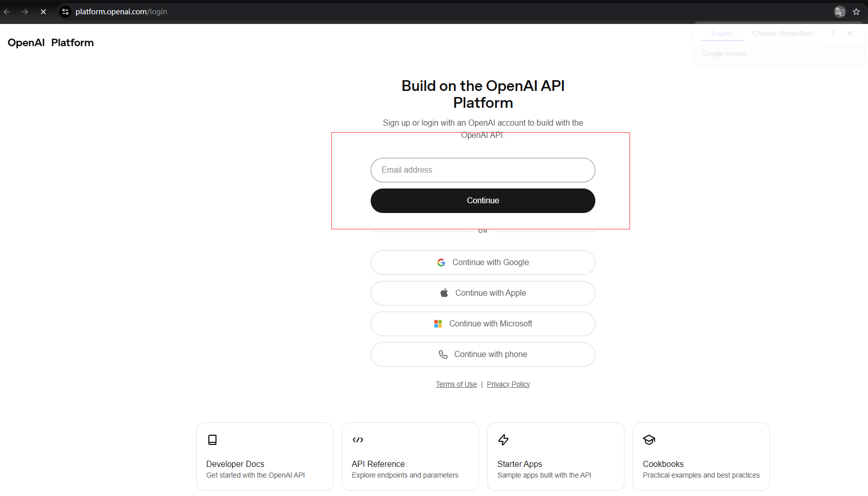Stop the page from loading
The width and height of the screenshot is (868, 496).
tap(43, 12)
